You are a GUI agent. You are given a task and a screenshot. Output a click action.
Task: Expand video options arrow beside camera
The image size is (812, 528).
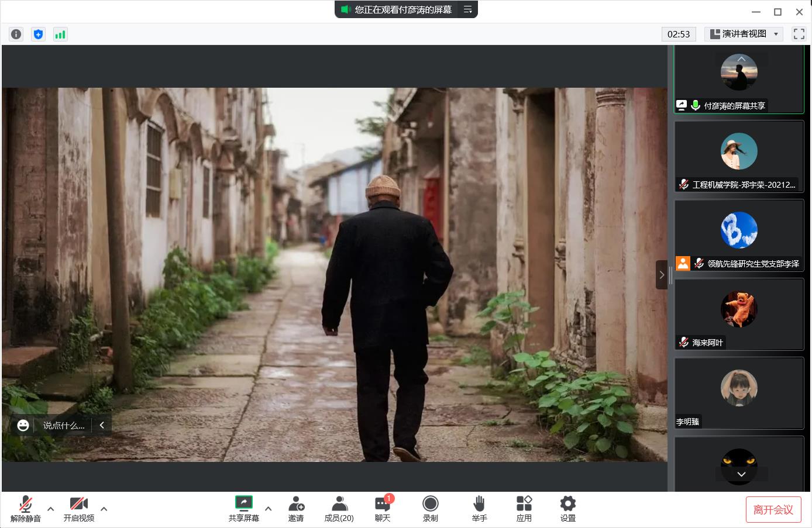coord(104,509)
